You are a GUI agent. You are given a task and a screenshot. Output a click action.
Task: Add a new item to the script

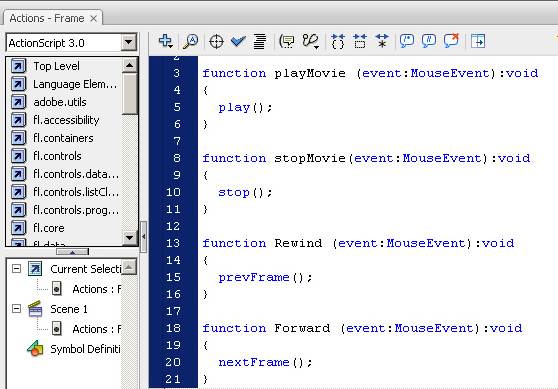[165, 41]
